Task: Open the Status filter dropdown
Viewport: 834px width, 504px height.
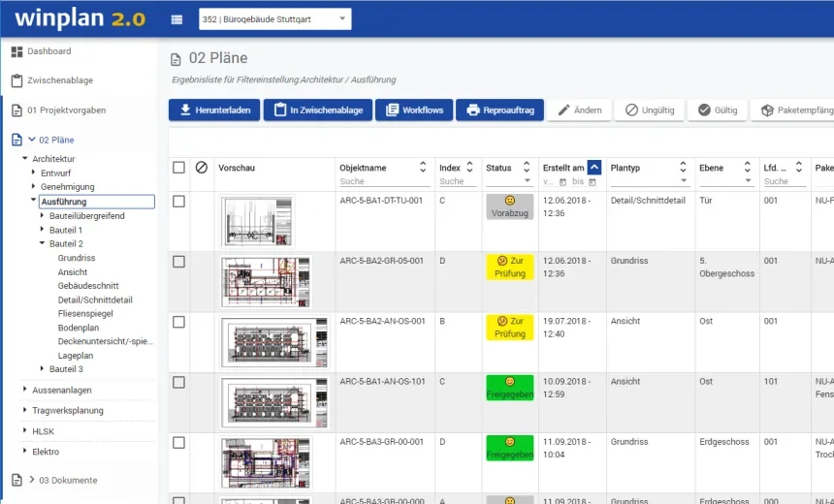Action: (x=509, y=180)
